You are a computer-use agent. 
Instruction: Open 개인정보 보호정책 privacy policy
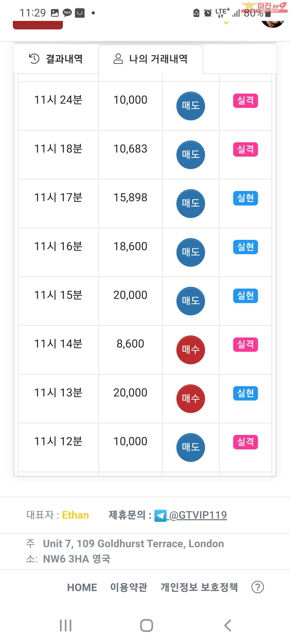point(199,587)
